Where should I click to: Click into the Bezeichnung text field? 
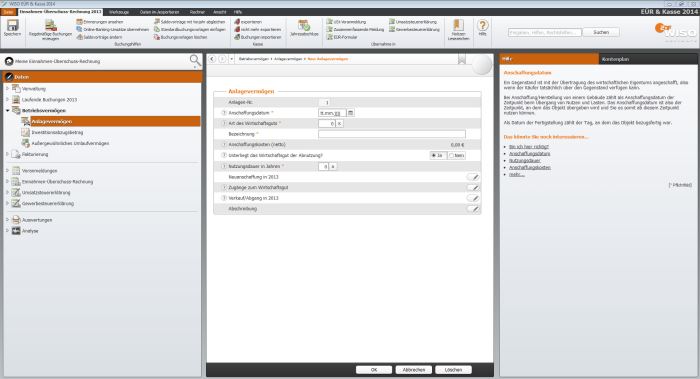392,134
